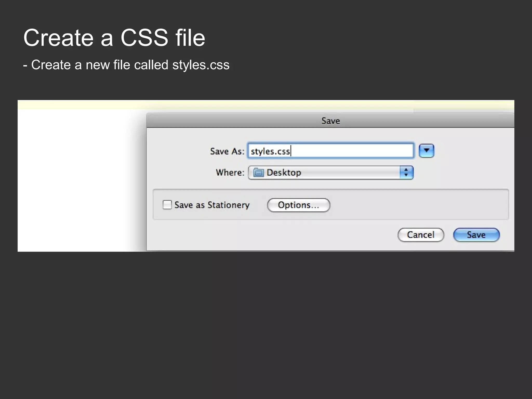This screenshot has width=532, height=399.
Task: Click the Save As filename field
Action: tap(330, 151)
